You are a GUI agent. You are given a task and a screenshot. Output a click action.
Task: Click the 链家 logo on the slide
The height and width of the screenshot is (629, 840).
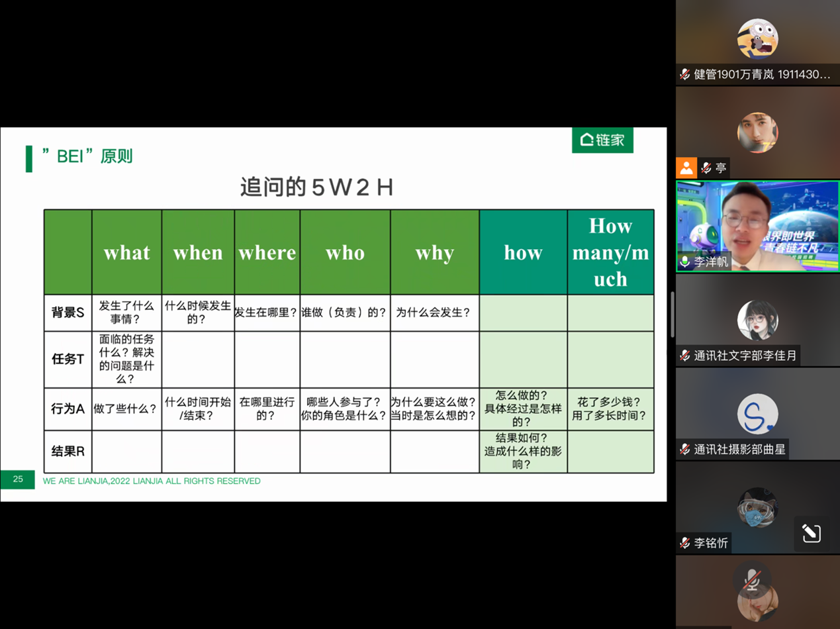tap(602, 140)
